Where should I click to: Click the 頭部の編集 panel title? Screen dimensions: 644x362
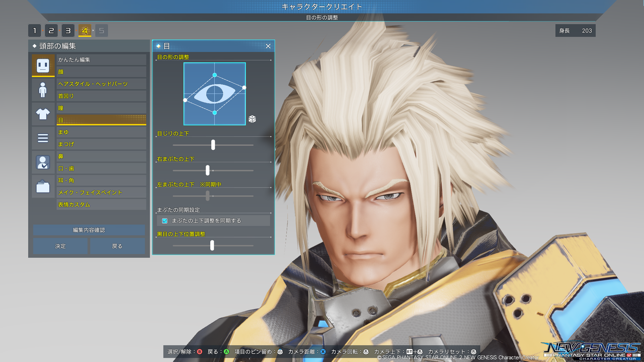(57, 46)
